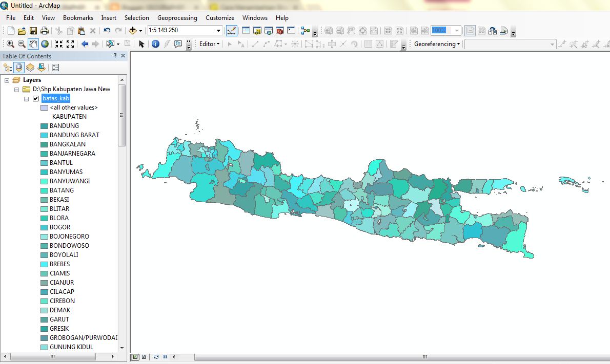The height and width of the screenshot is (364, 610).
Task: Open the Geoprocessing menu
Action: (177, 18)
